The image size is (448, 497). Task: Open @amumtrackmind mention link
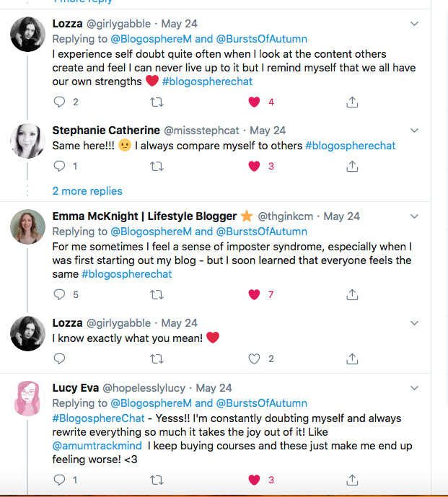pos(97,446)
